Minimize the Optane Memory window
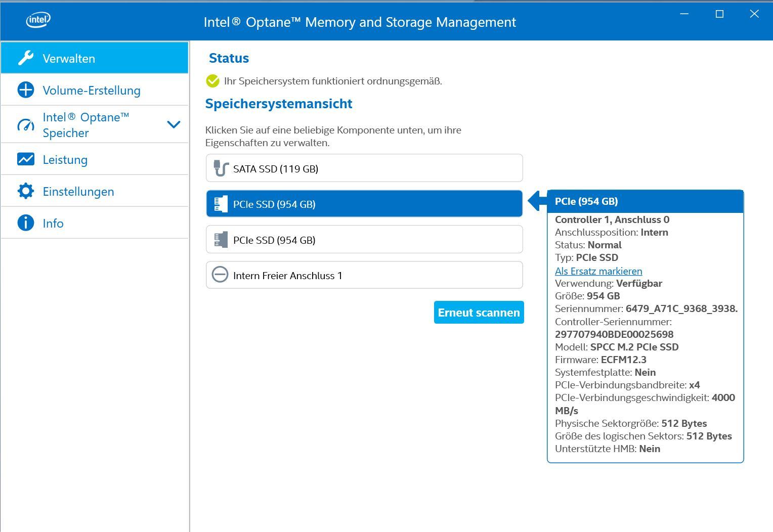773x532 pixels. [x=684, y=14]
